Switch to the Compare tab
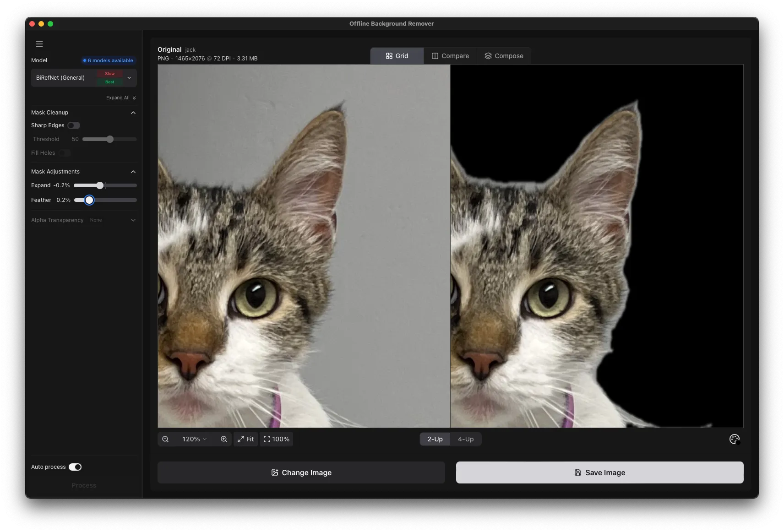 point(451,55)
